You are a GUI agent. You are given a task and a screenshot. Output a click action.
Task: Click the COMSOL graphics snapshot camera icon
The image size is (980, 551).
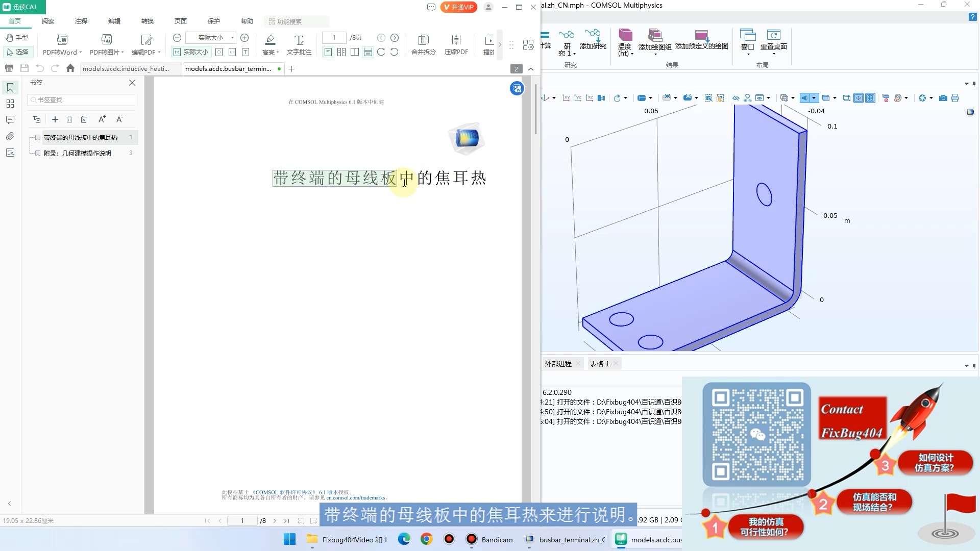[x=943, y=98]
